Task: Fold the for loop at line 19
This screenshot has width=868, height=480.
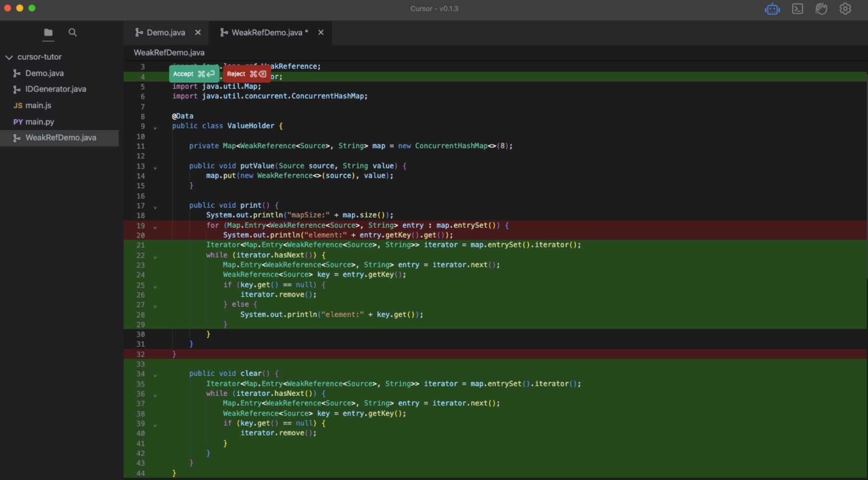Action: [x=155, y=227]
